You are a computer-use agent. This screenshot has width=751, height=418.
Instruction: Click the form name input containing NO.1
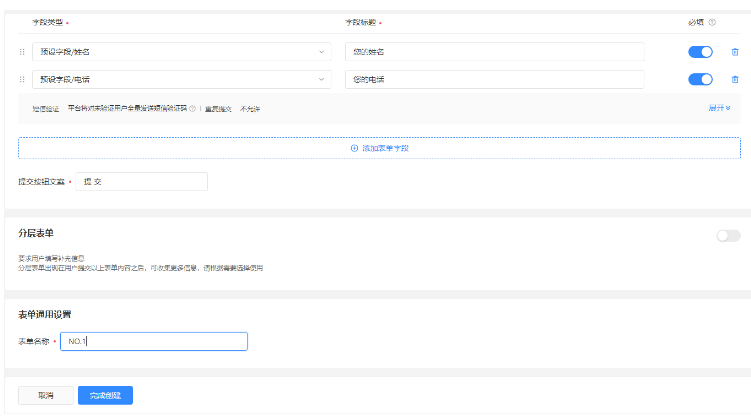(153, 342)
